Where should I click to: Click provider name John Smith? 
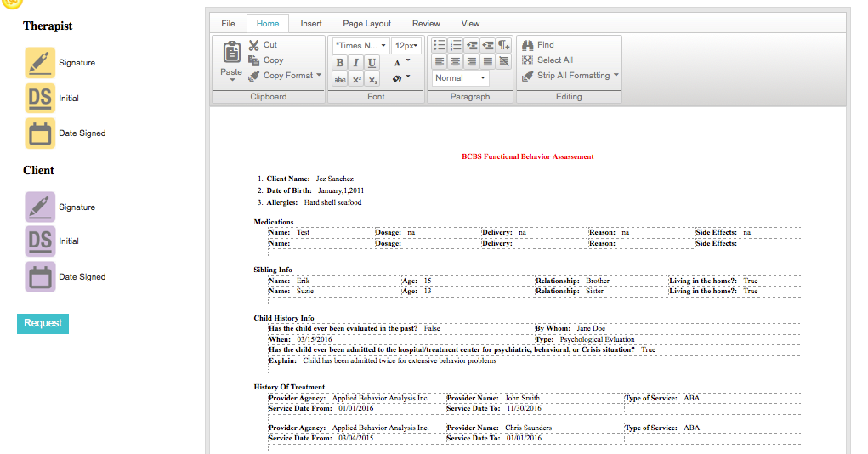point(522,398)
